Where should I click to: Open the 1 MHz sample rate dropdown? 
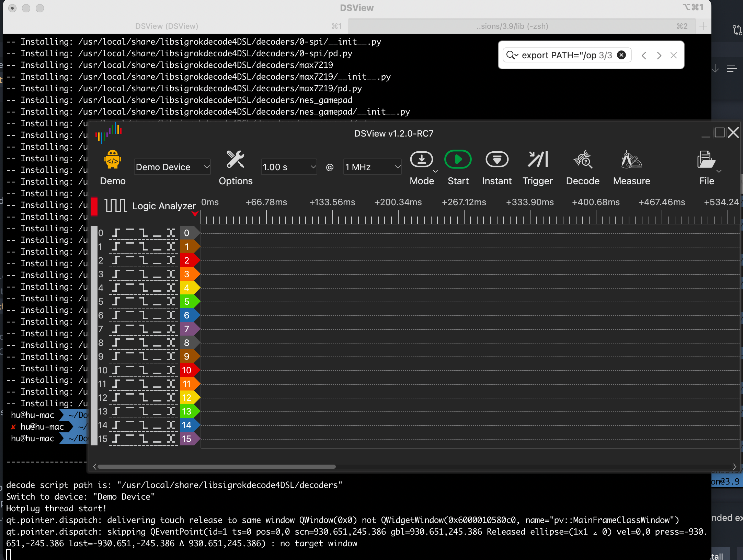[x=372, y=167]
